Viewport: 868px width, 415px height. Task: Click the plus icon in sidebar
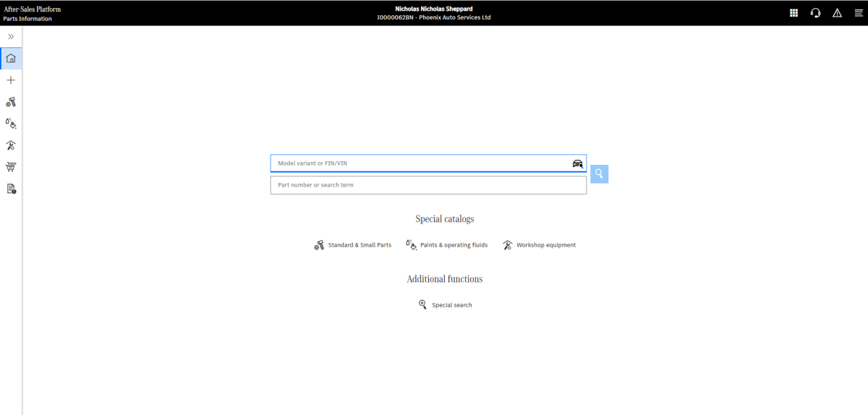tap(11, 80)
